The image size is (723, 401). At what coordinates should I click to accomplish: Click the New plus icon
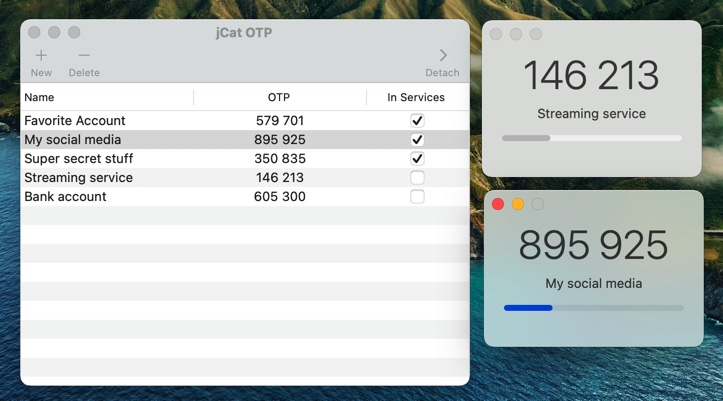[x=41, y=56]
